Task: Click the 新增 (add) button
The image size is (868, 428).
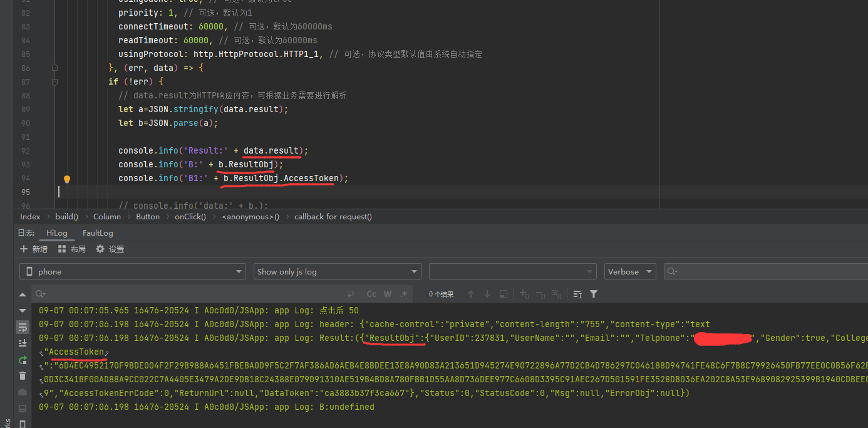Action: [x=34, y=249]
